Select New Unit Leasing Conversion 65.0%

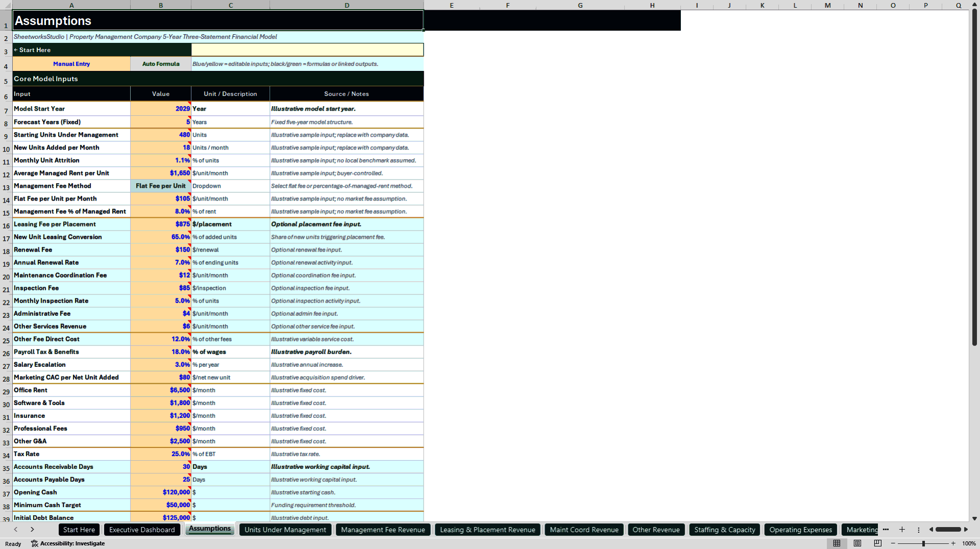tap(161, 237)
